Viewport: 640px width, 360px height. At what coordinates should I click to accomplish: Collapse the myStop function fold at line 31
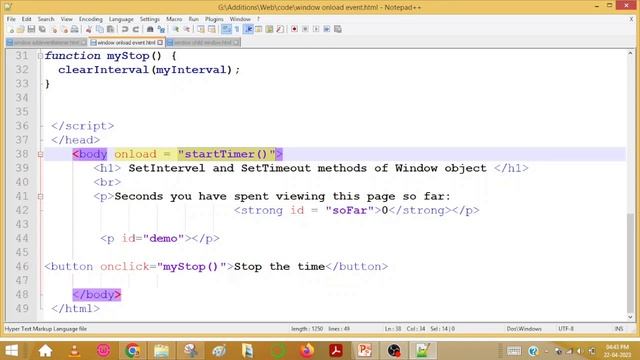point(40,56)
